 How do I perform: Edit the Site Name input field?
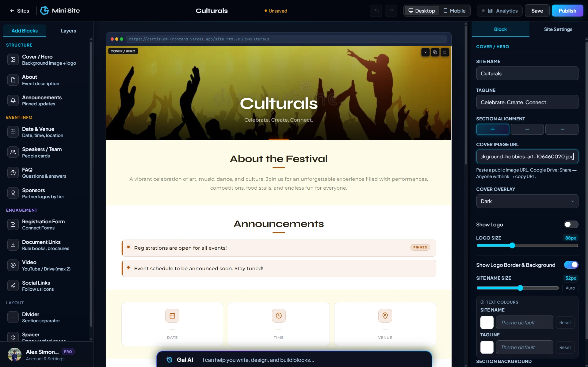click(x=527, y=74)
